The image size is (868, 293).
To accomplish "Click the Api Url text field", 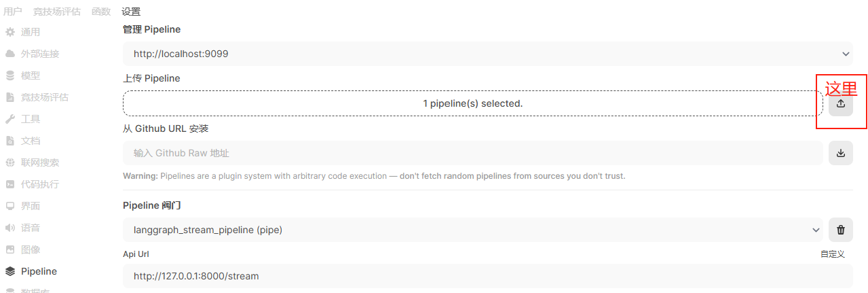I will pyautogui.click(x=487, y=276).
